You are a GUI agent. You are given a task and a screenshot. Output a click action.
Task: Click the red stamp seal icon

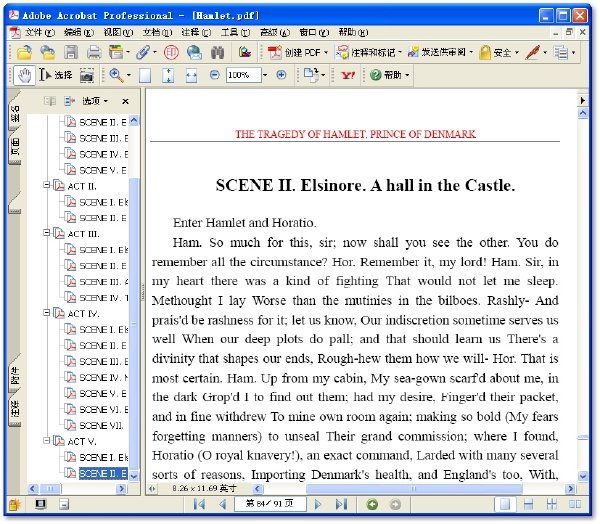171,52
